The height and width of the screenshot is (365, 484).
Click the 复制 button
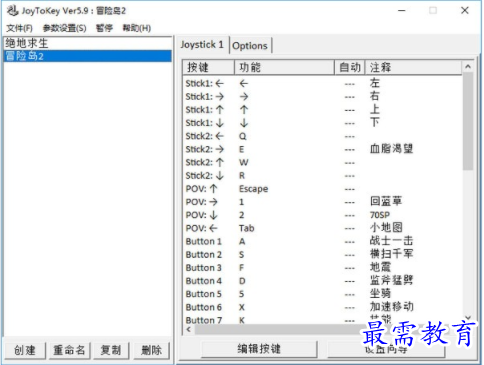tap(111, 350)
